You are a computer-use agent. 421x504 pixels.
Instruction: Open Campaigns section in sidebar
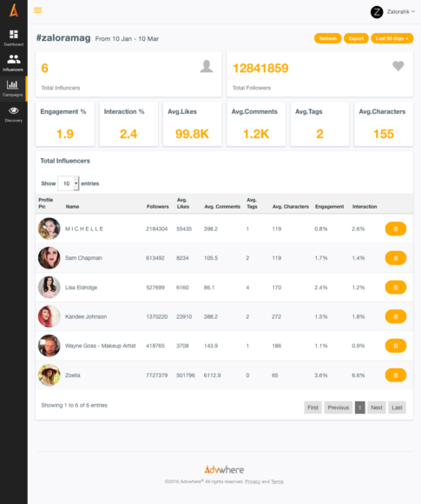[x=14, y=89]
